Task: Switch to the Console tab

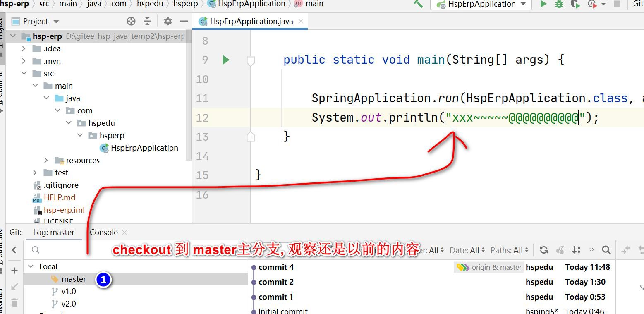Action: tap(104, 232)
